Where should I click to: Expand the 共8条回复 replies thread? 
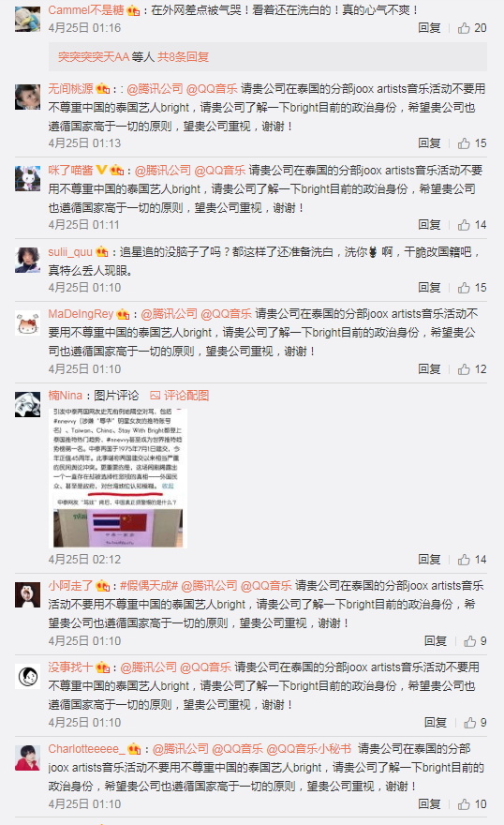(183, 57)
